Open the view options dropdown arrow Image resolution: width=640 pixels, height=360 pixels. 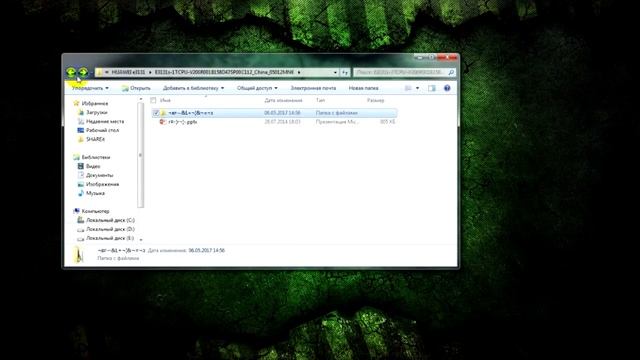(x=417, y=88)
